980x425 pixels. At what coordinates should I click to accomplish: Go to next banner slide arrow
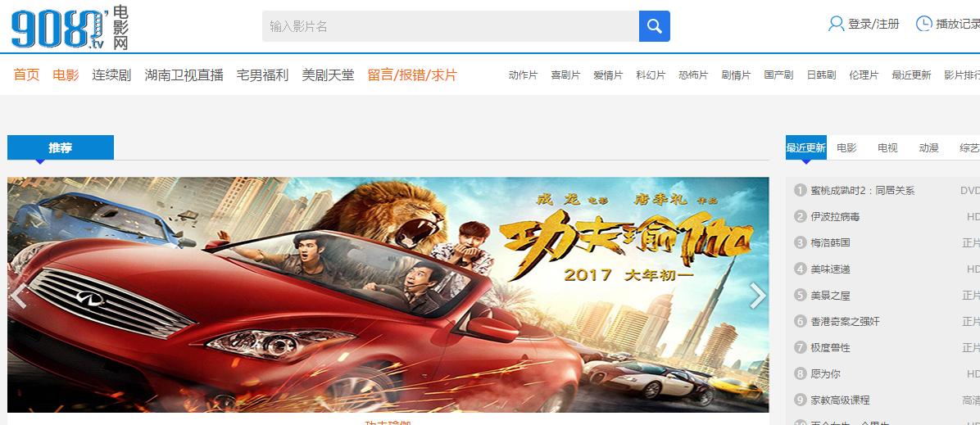coord(757,296)
